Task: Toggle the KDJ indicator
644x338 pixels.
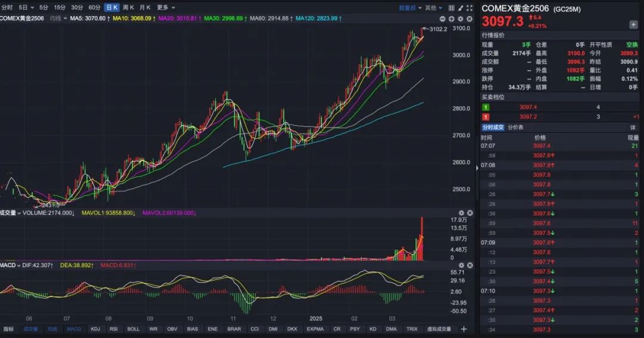Action: (x=95, y=329)
